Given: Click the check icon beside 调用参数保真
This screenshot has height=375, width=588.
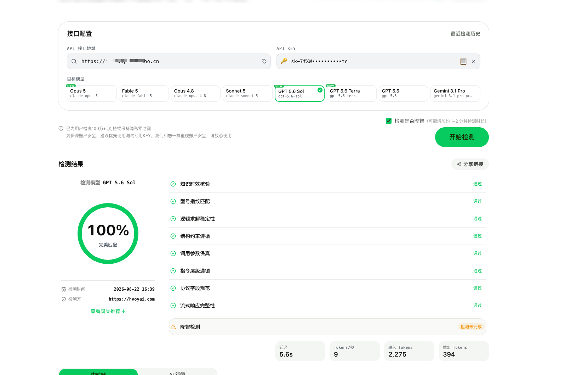Looking at the screenshot, I should 173,253.
